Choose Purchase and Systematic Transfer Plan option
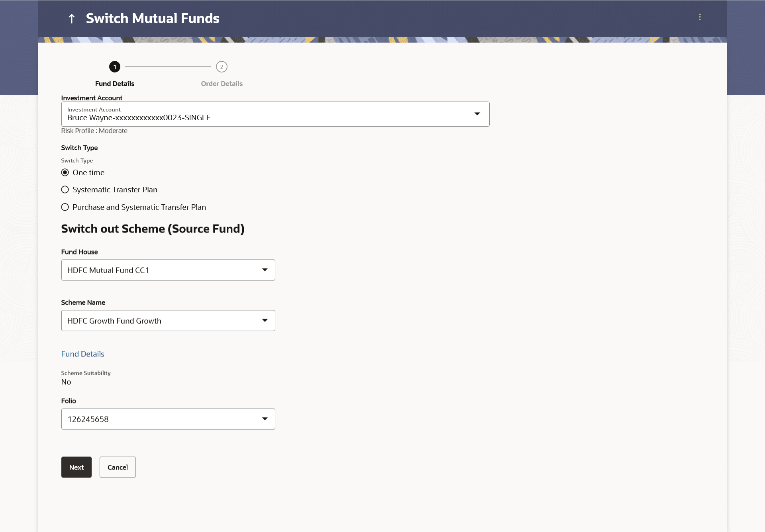This screenshot has width=765, height=532. click(x=65, y=207)
